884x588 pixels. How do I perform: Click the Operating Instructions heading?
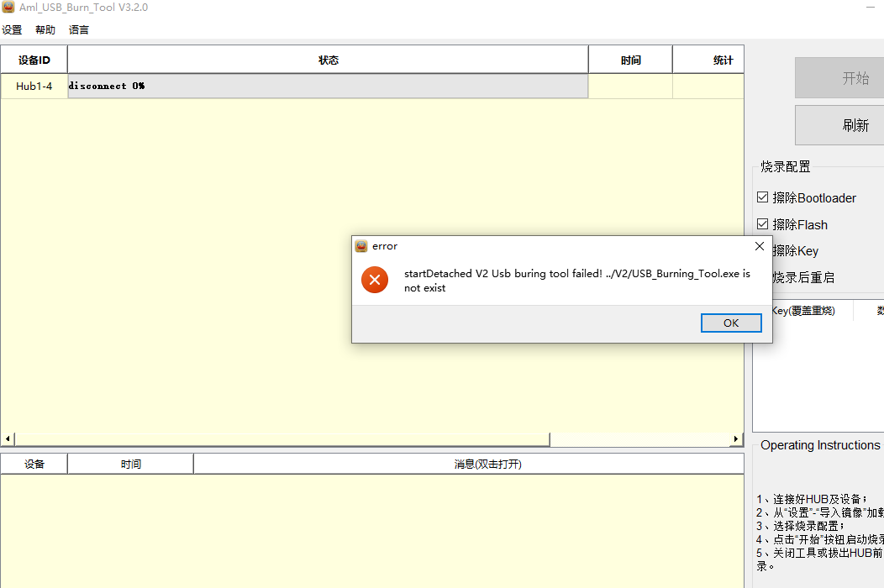820,445
